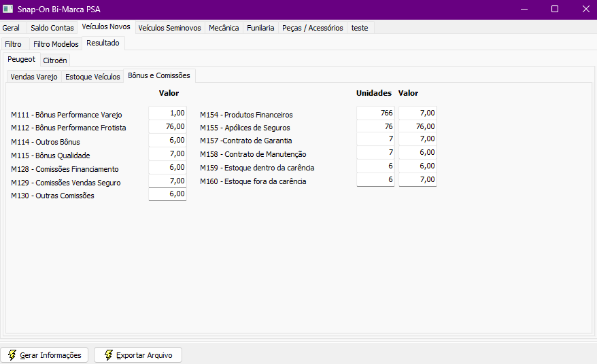Switch to the Mecânica tab
Image resolution: width=597 pixels, height=364 pixels.
pos(224,28)
